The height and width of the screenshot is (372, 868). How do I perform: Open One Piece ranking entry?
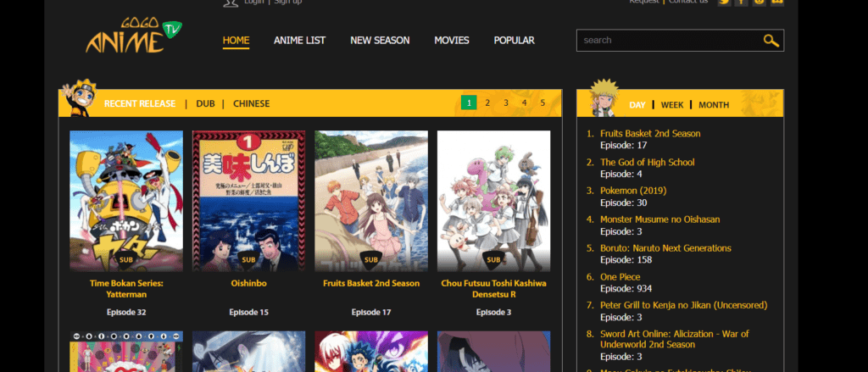pyautogui.click(x=620, y=277)
